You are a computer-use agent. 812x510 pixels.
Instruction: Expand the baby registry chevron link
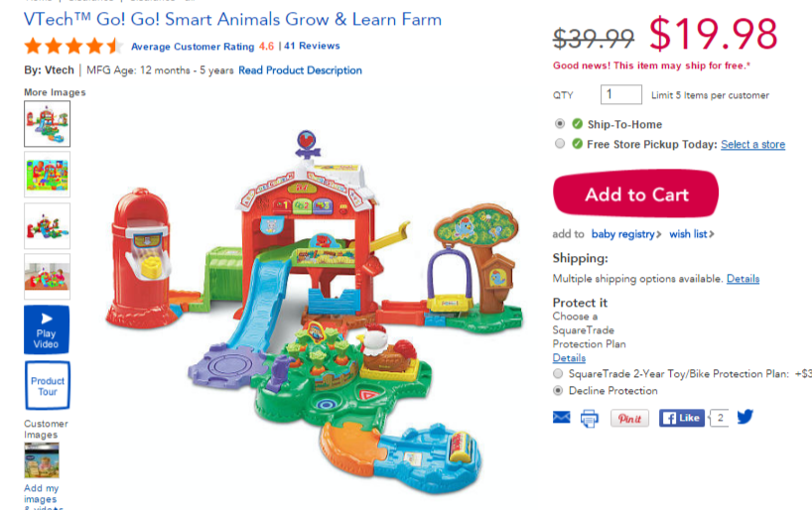tap(626, 234)
